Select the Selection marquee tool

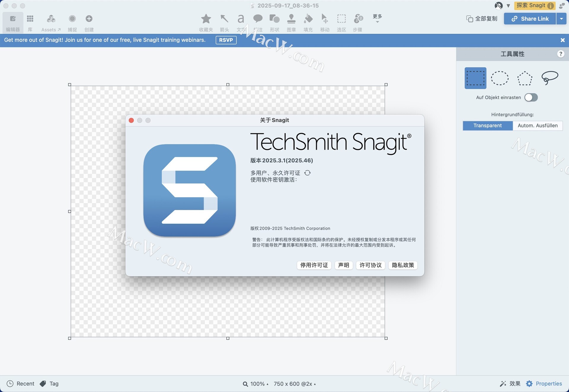click(x=341, y=23)
